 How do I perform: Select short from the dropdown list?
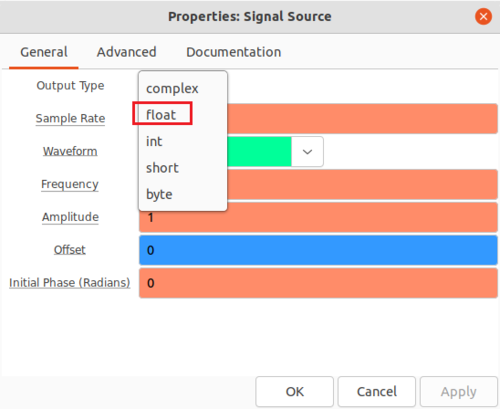point(183,168)
